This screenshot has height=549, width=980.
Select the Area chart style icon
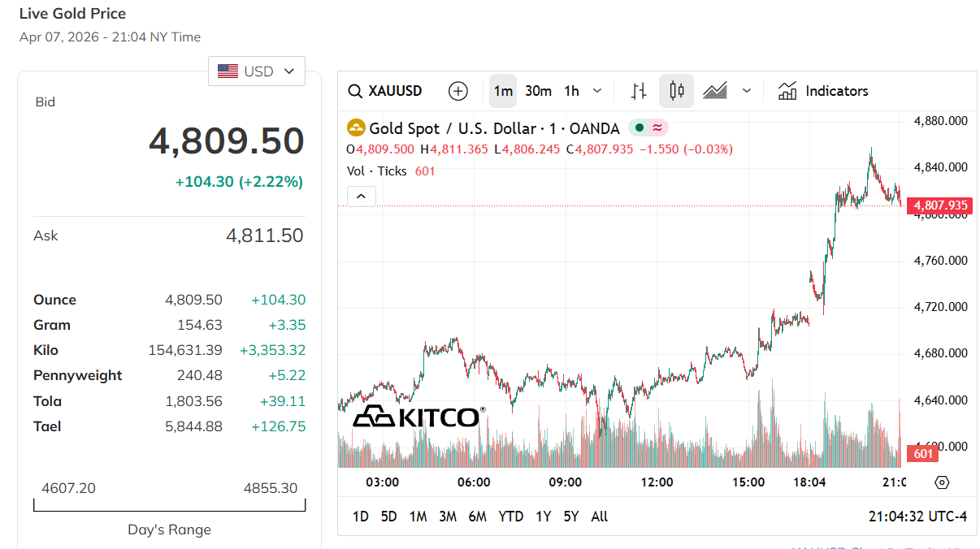pyautogui.click(x=715, y=91)
